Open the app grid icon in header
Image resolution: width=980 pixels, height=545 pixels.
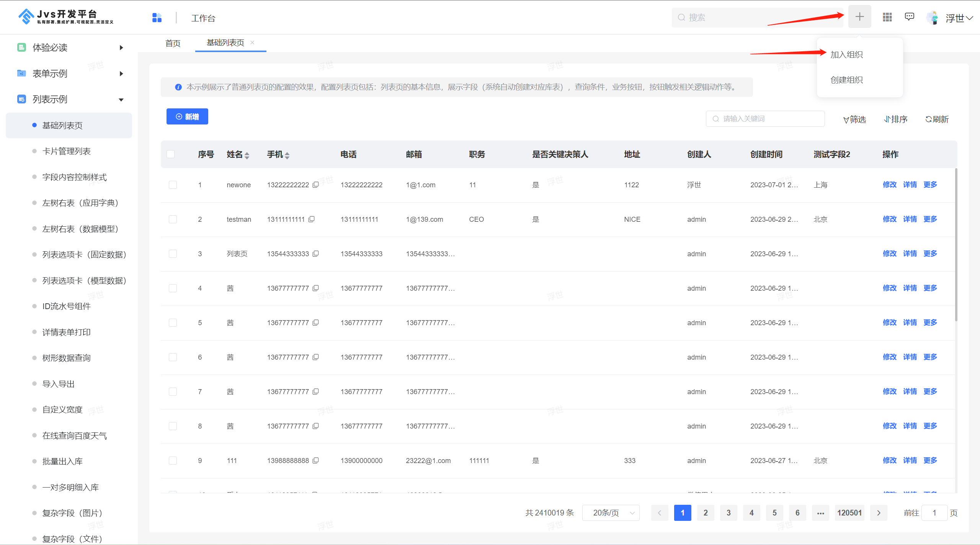(x=887, y=17)
